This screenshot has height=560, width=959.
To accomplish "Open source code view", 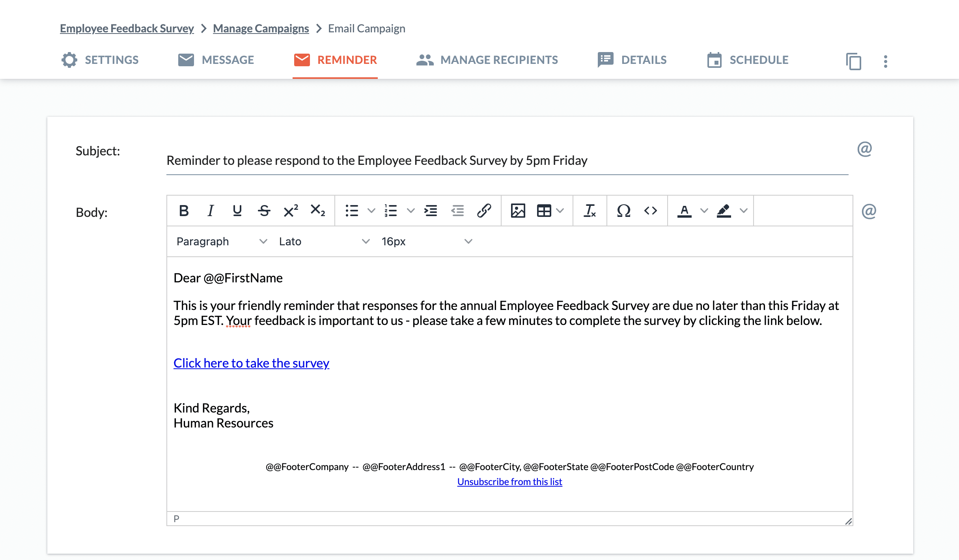I will [x=651, y=211].
